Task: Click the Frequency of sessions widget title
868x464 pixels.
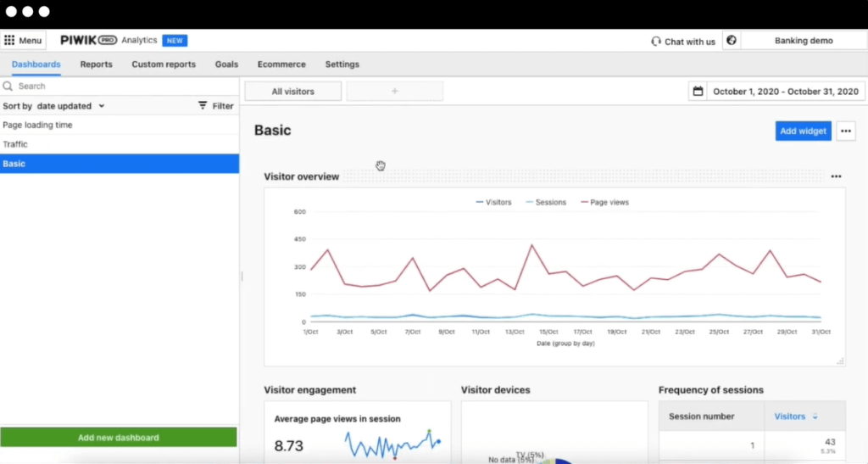Action: [x=711, y=390]
